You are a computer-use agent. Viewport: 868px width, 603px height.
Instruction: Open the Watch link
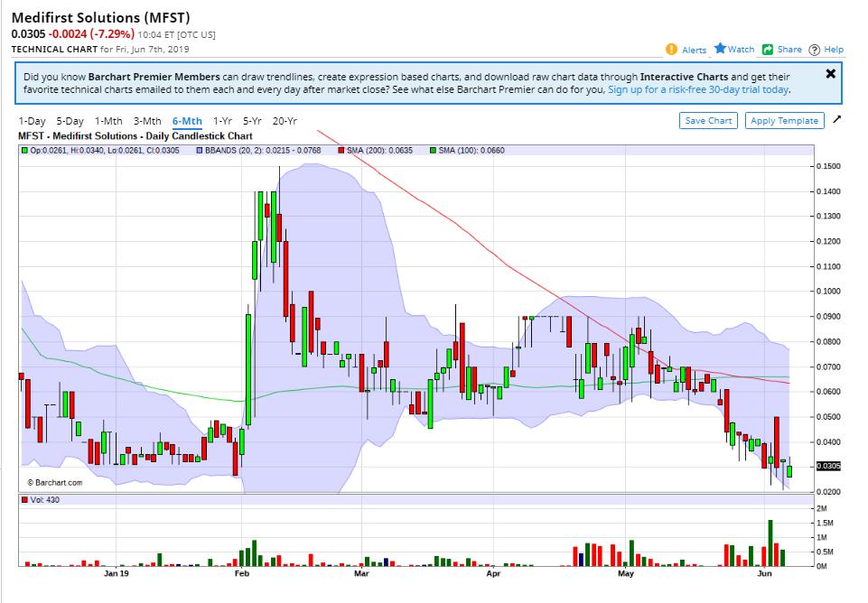(x=741, y=50)
